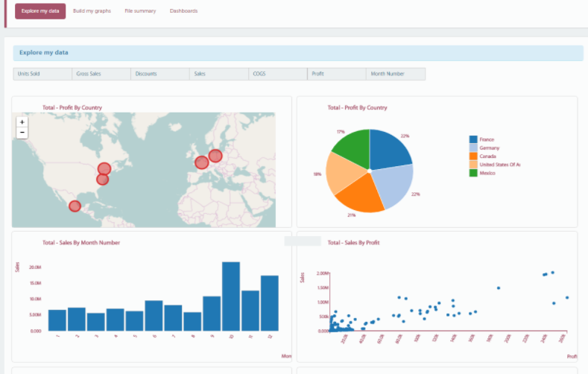The width and height of the screenshot is (588, 374).
Task: Open the Explore my data tab
Action: 40,11
